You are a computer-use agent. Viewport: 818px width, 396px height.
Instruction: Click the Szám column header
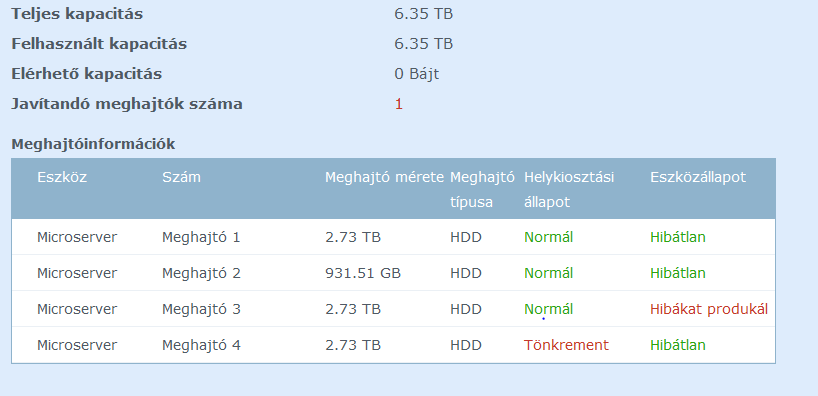(x=181, y=177)
